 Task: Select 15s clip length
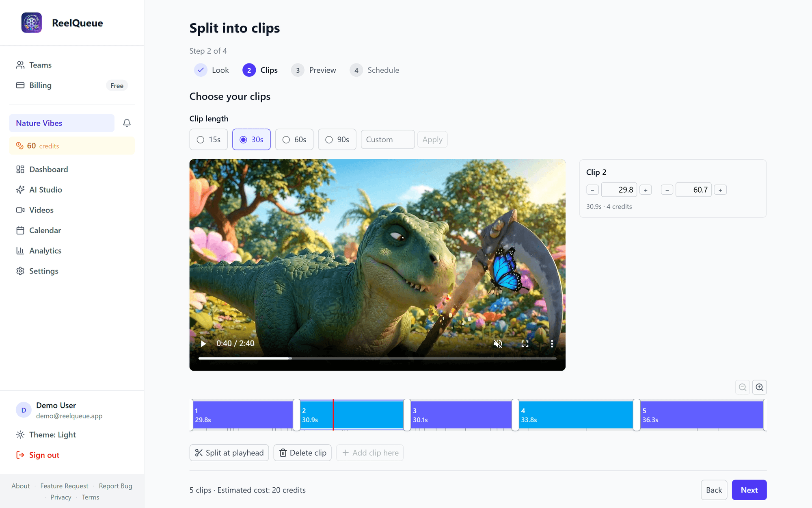pos(209,139)
